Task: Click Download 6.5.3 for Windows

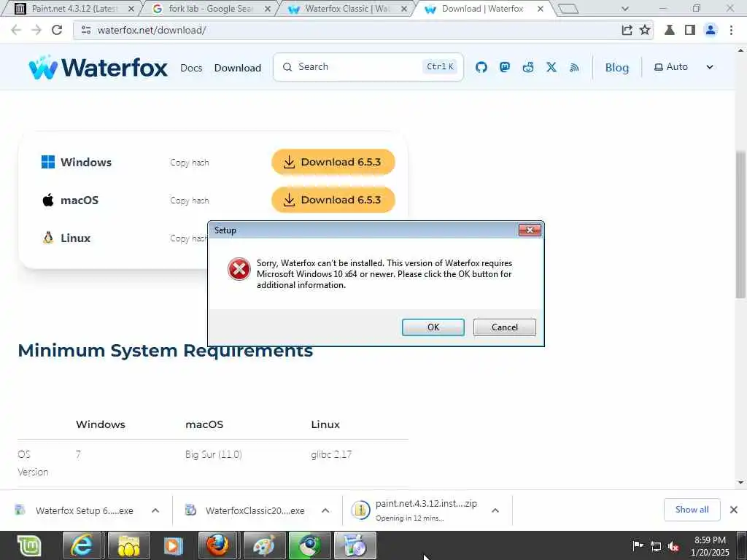Action: (333, 162)
